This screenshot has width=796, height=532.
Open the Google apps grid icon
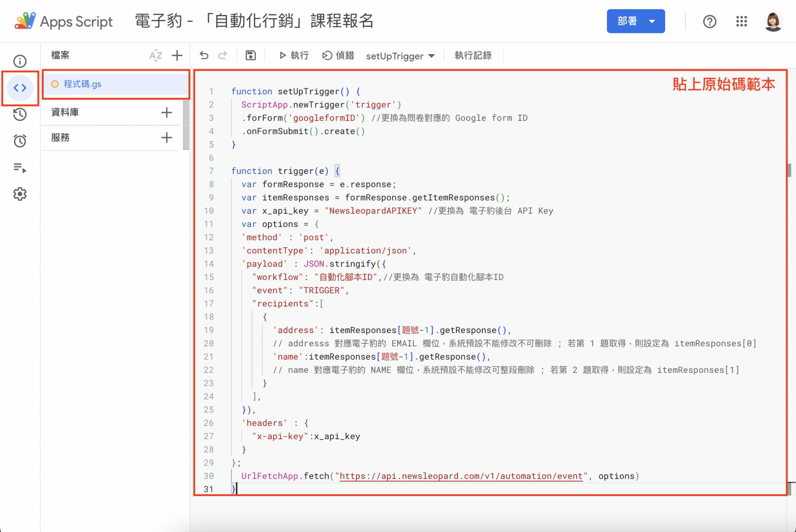[x=741, y=21]
